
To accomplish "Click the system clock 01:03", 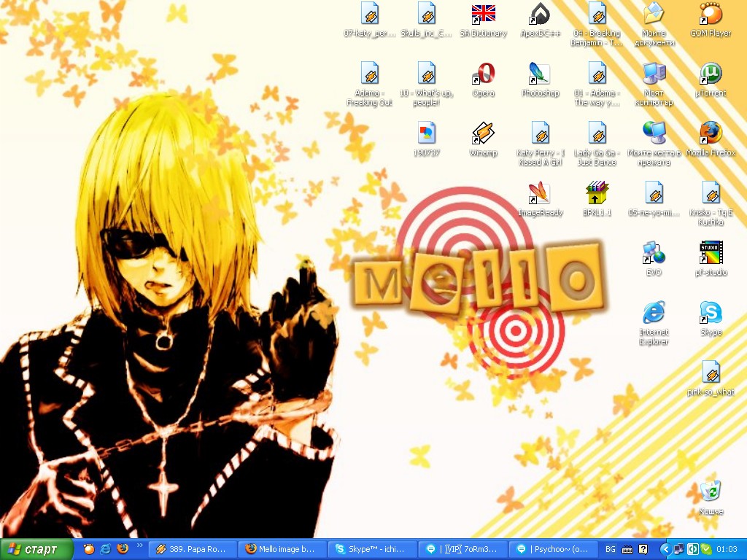I will coord(727,550).
